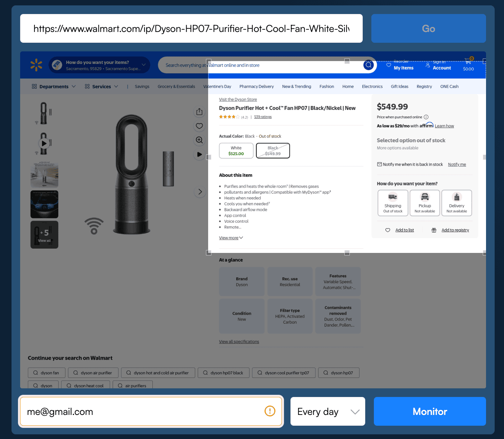Open Grocery & Essentials nav item
The height and width of the screenshot is (439, 504).
176,87
